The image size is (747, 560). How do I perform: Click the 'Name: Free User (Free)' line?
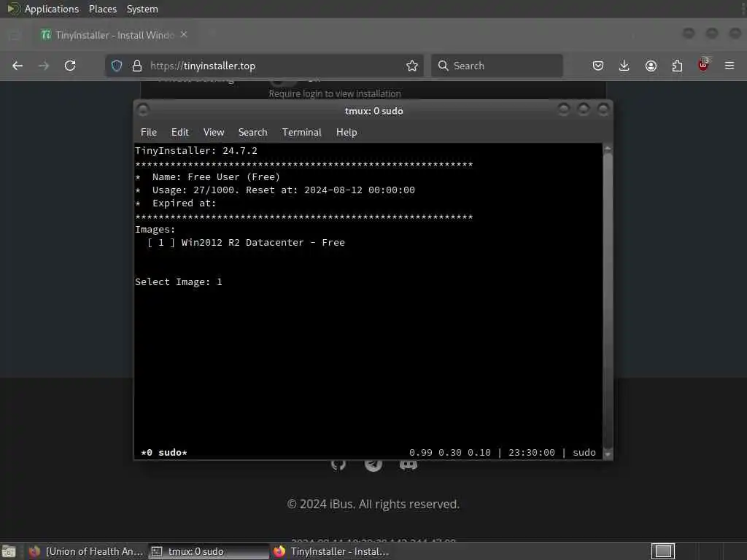pos(216,177)
